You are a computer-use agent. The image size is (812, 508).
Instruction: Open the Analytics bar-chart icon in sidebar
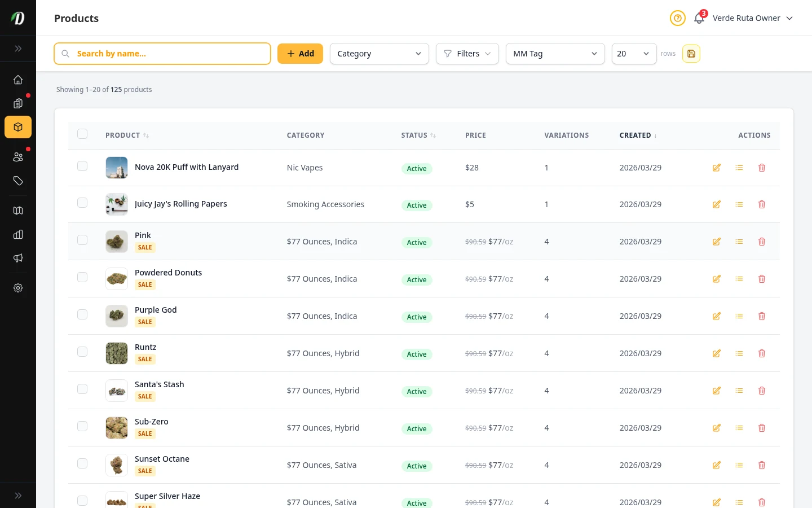(x=18, y=234)
